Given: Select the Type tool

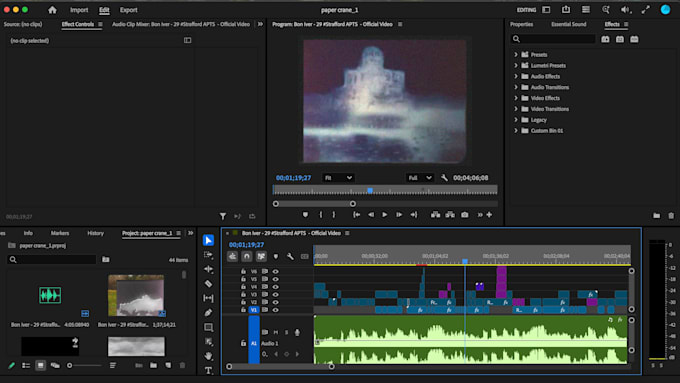Looking at the screenshot, I should pos(209,370).
